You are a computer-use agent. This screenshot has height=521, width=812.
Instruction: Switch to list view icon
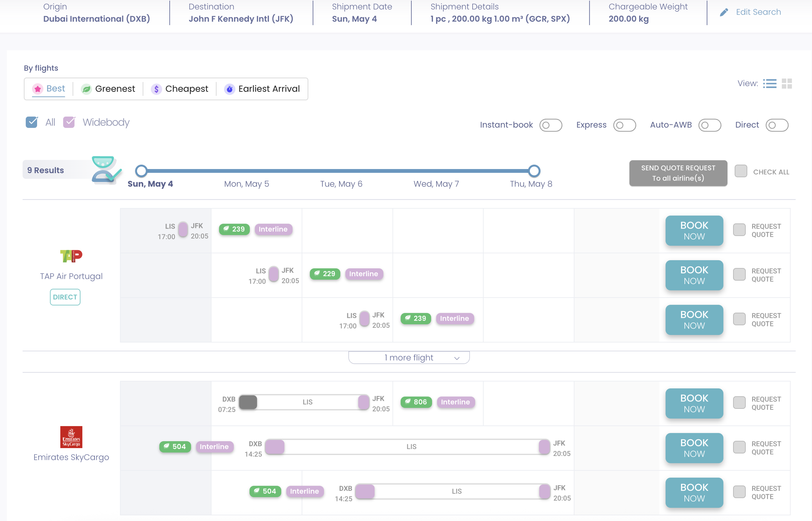[x=770, y=84]
